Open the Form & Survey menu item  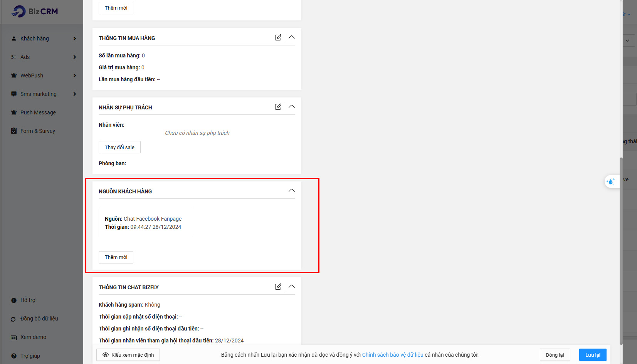tap(37, 131)
